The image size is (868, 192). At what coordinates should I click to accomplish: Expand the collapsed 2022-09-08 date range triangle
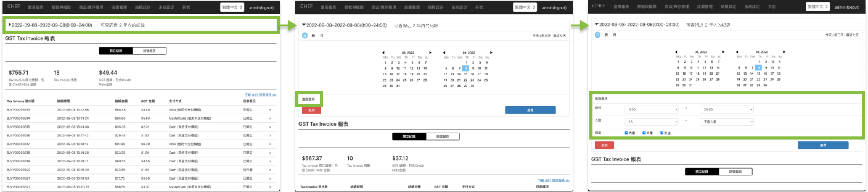pyautogui.click(x=10, y=25)
